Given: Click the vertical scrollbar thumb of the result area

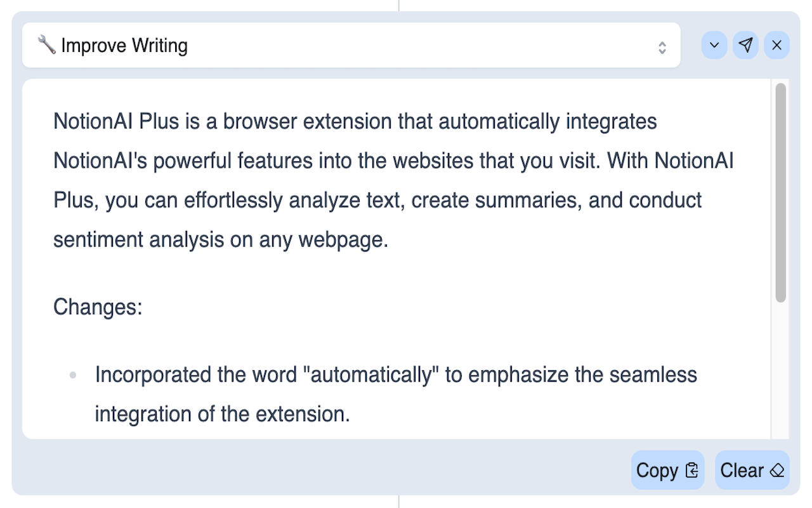Looking at the screenshot, I should click(x=780, y=192).
